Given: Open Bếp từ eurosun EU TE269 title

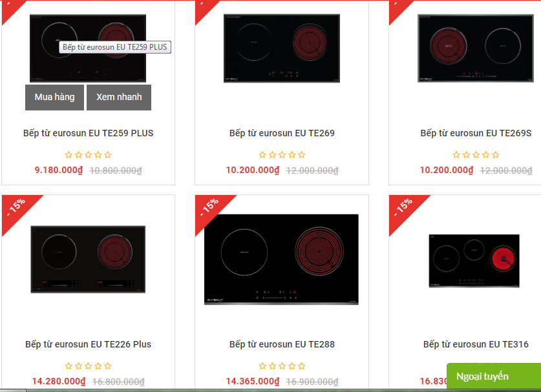Looking at the screenshot, I should coord(282,133).
